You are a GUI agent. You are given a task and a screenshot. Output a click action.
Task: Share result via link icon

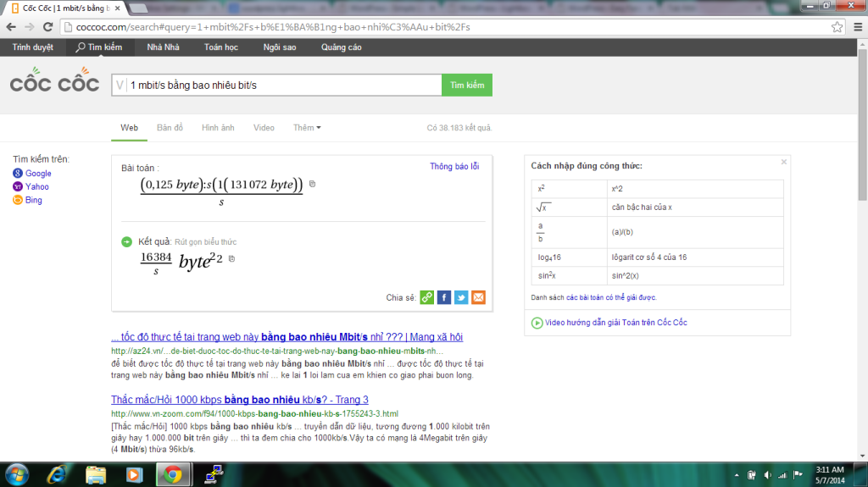(427, 297)
